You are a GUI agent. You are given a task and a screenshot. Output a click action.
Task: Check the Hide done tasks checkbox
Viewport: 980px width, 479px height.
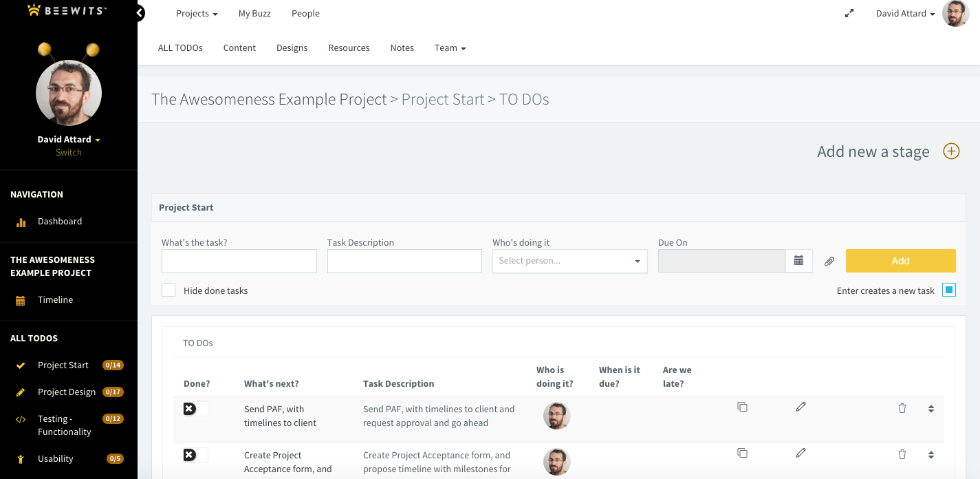[x=168, y=290]
